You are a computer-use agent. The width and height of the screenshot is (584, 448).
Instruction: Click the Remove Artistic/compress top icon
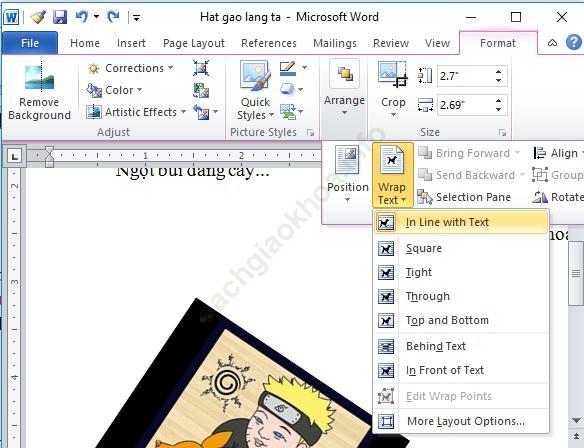pyautogui.click(x=201, y=68)
